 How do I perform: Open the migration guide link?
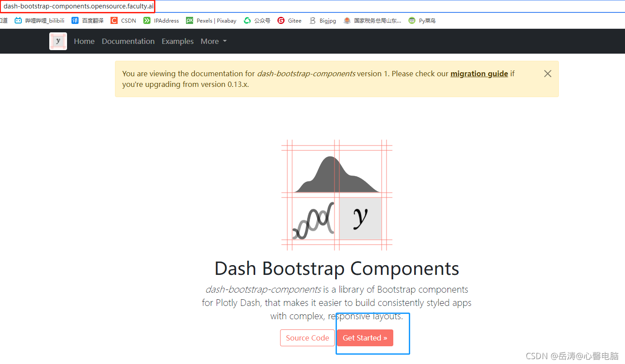(479, 74)
